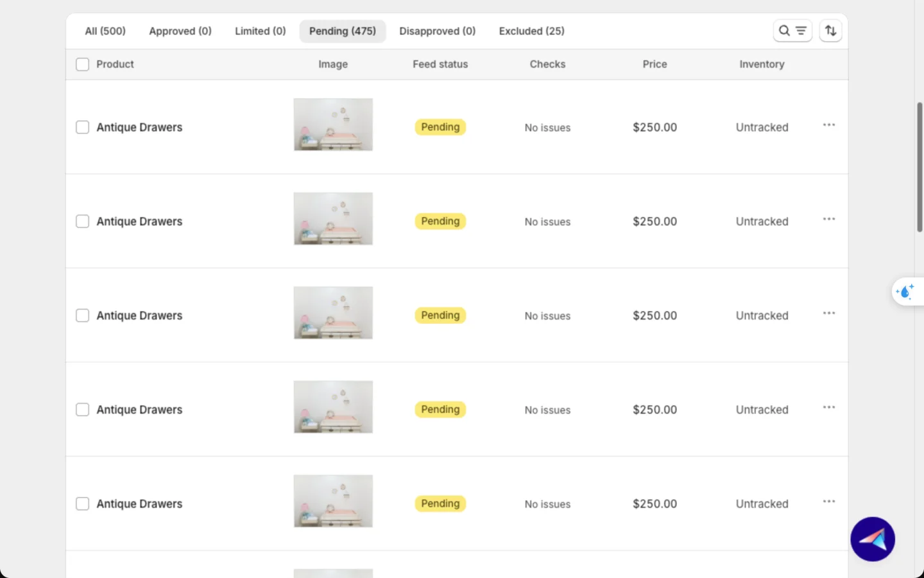View the Disapproved (0) tab
The image size is (924, 578).
click(x=438, y=31)
